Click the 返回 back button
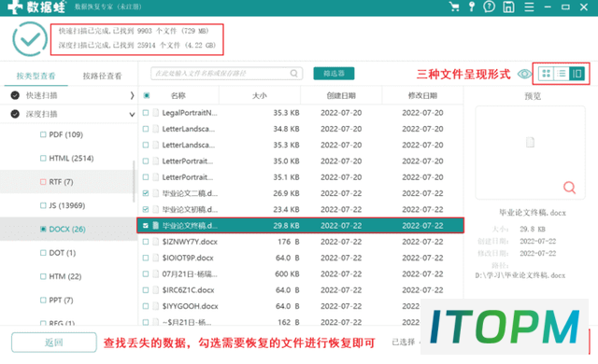The height and width of the screenshot is (364, 598). click(54, 343)
